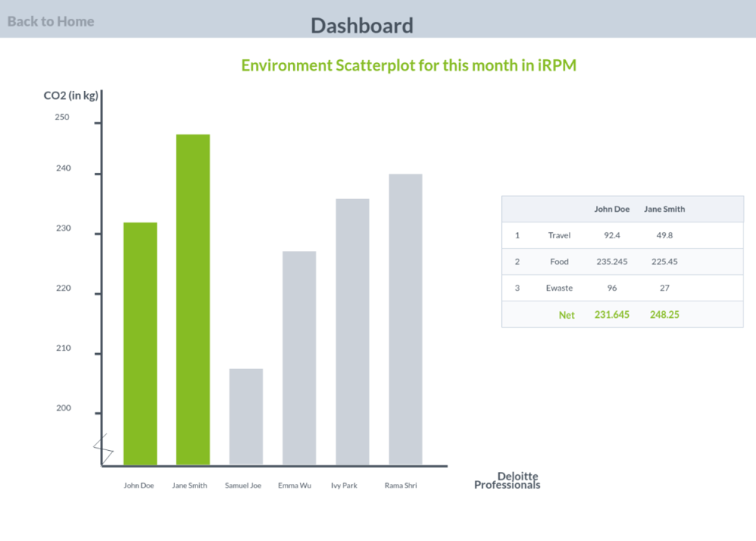Select Ivy Park's grey bar
The height and width of the screenshot is (541, 756).
point(352,332)
